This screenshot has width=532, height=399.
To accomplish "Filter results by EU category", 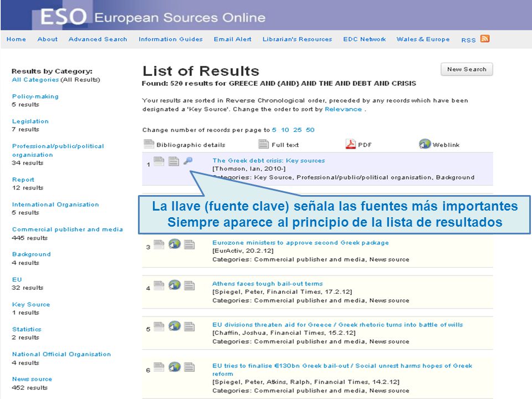I will pyautogui.click(x=17, y=279).
